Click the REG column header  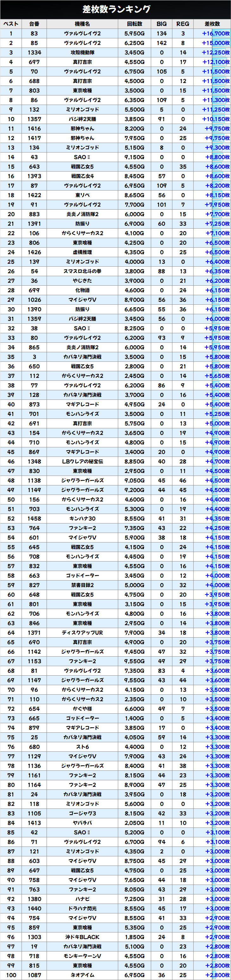[x=183, y=24]
